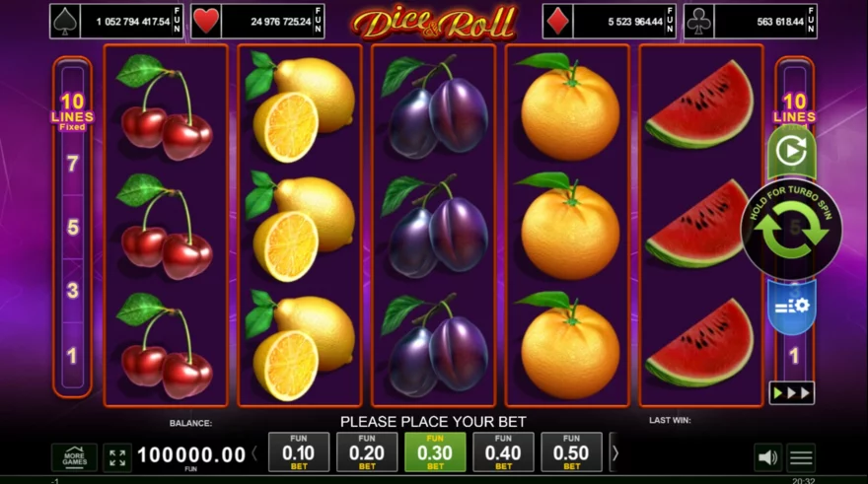The image size is (868, 484).
Task: Click the green circular spin button
Action: (x=792, y=230)
